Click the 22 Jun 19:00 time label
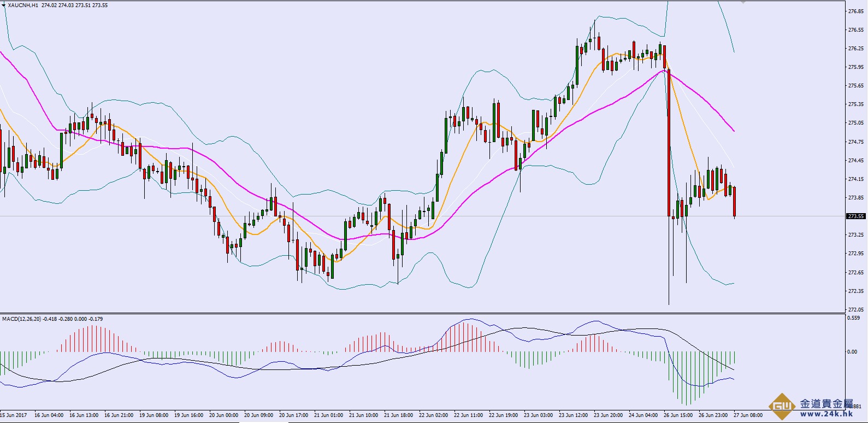This screenshot has width=868, height=423. pos(503,415)
